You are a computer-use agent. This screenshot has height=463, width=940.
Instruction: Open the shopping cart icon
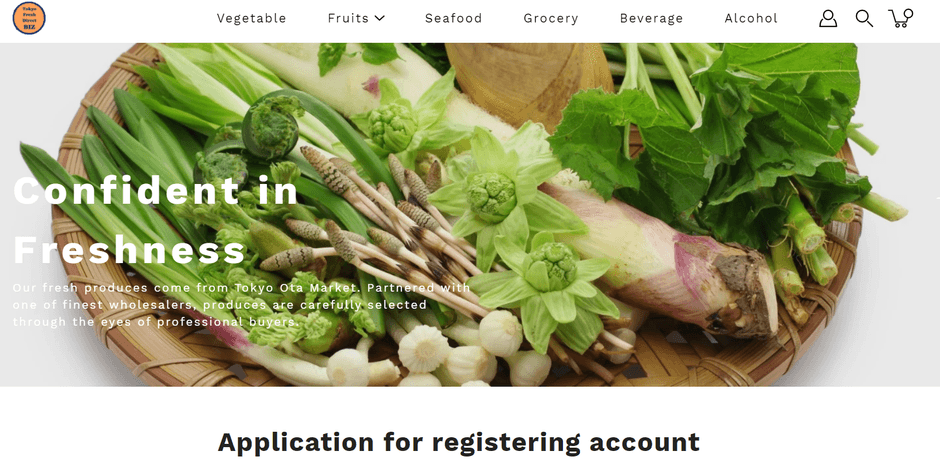click(900, 19)
